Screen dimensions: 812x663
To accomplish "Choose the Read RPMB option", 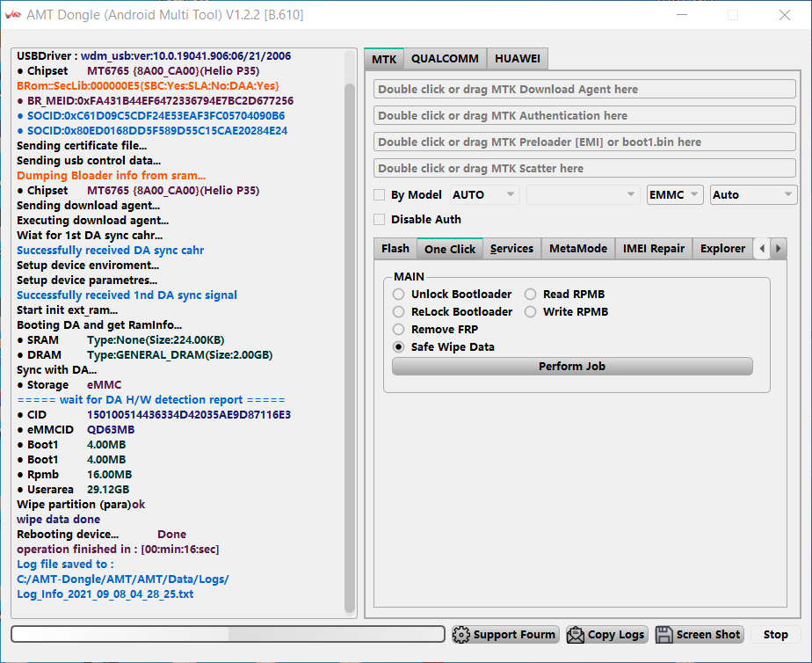I will 530,295.
